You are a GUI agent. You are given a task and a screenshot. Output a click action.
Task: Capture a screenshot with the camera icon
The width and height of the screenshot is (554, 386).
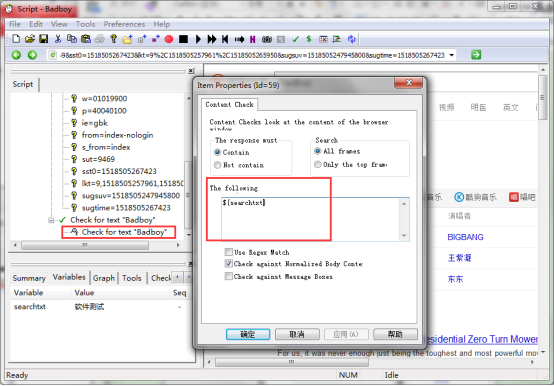click(267, 39)
